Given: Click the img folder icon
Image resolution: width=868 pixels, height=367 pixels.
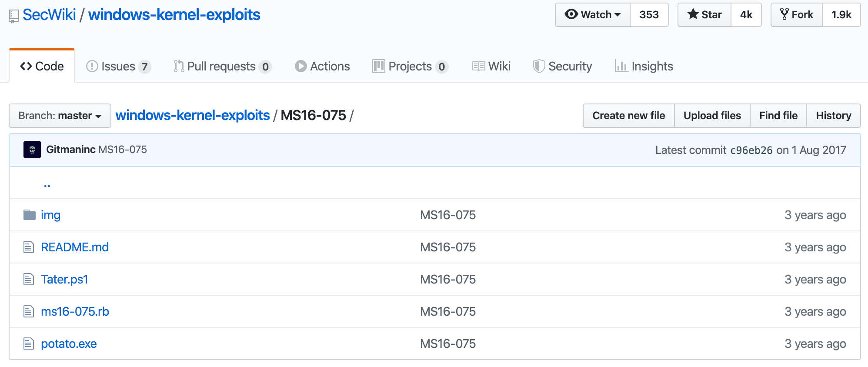Looking at the screenshot, I should [29, 215].
